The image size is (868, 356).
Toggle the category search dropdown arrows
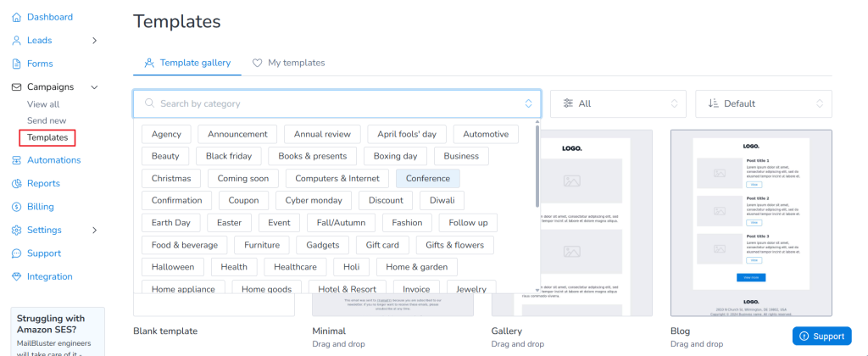(528, 103)
